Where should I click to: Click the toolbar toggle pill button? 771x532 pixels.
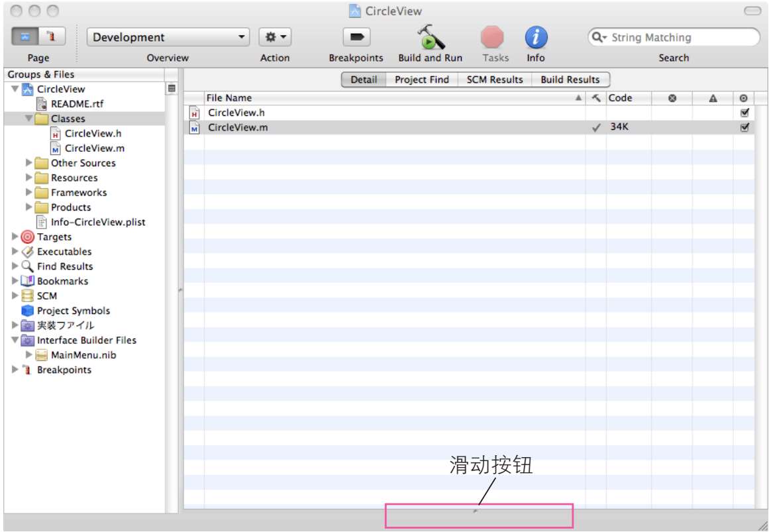tap(752, 11)
